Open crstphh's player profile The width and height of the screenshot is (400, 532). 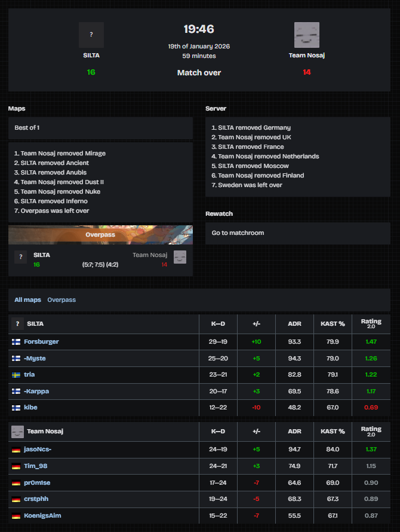(36, 499)
